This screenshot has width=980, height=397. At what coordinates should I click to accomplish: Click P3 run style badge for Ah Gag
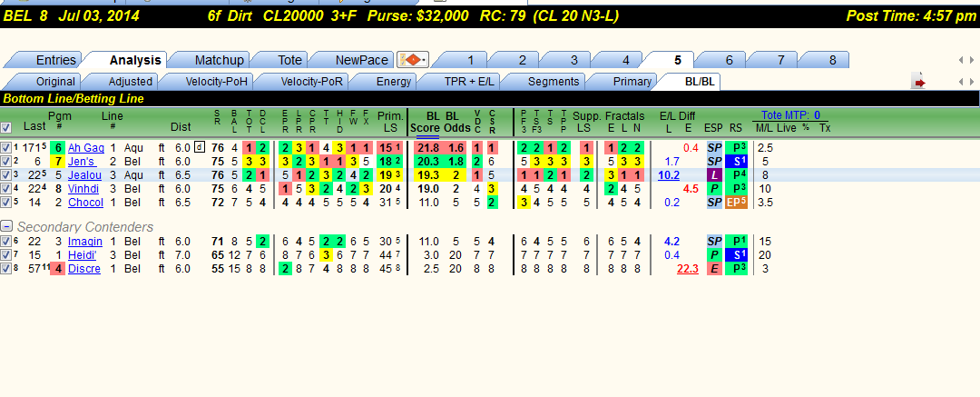(736, 148)
